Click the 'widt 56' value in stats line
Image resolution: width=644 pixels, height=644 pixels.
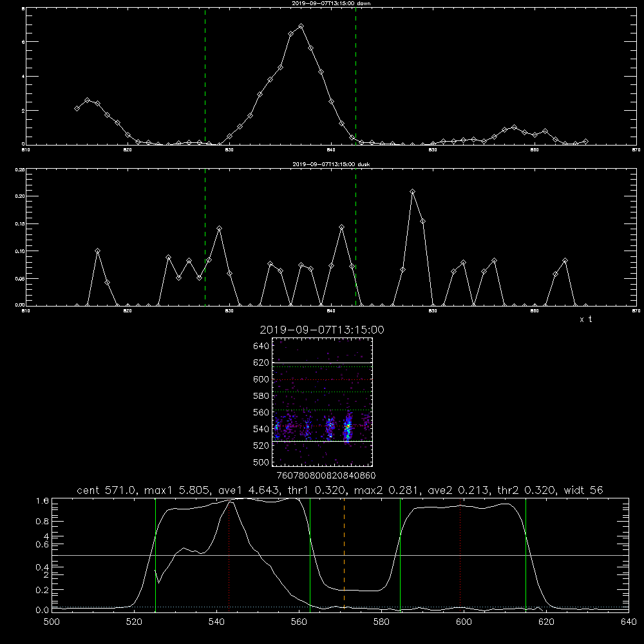coord(583,490)
